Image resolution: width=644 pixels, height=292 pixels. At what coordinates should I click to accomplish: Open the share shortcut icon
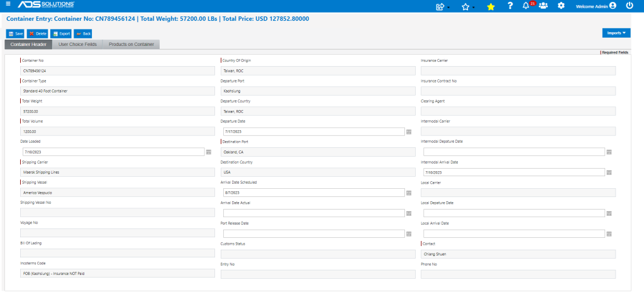tap(440, 6)
